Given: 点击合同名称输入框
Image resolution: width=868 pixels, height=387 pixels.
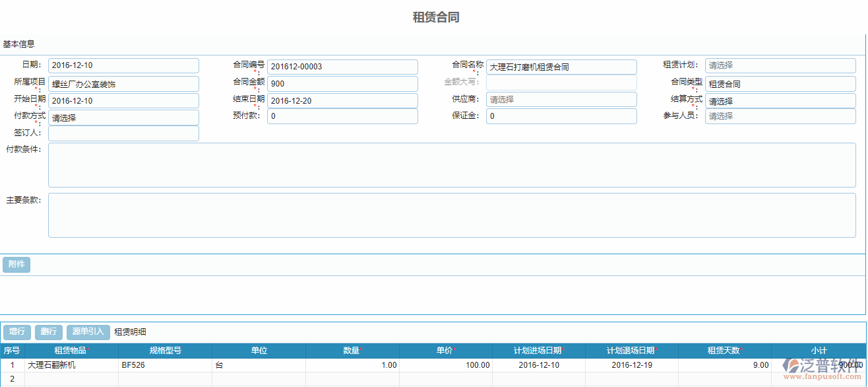Looking at the screenshot, I should coord(561,66).
